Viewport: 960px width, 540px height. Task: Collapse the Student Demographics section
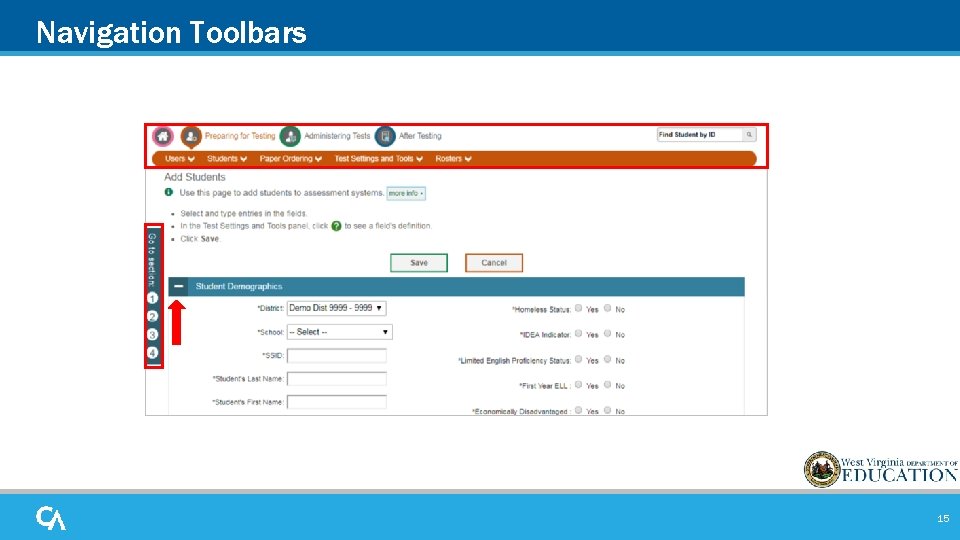pyautogui.click(x=178, y=286)
